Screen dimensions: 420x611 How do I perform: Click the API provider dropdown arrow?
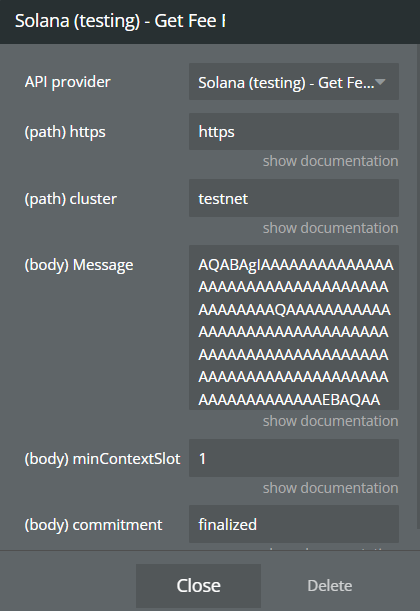pos(380,82)
